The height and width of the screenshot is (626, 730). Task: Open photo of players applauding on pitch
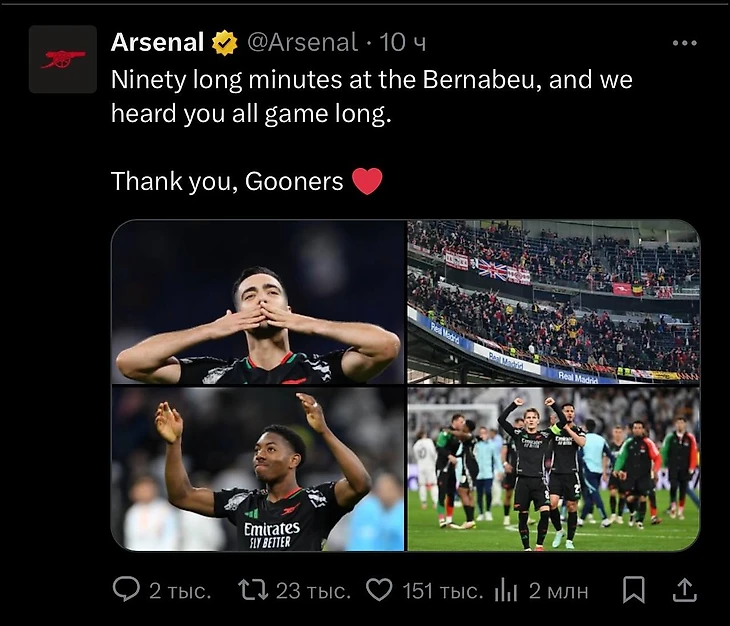click(553, 469)
